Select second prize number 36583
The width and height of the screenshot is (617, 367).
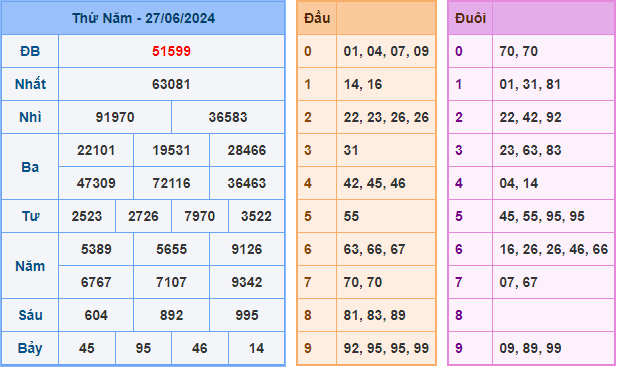coord(228,117)
